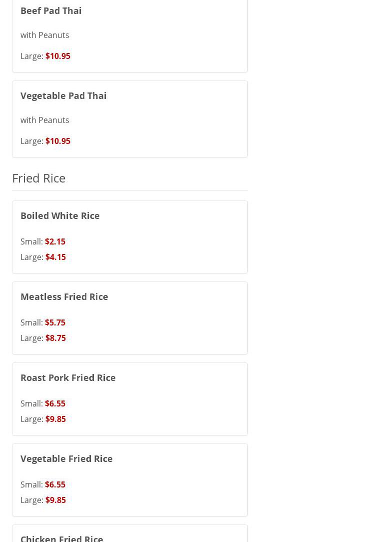Screen dimensions: 392x542
Task: Choose large Vegetable Fried Rice at $9.85
Action: pos(55,500)
